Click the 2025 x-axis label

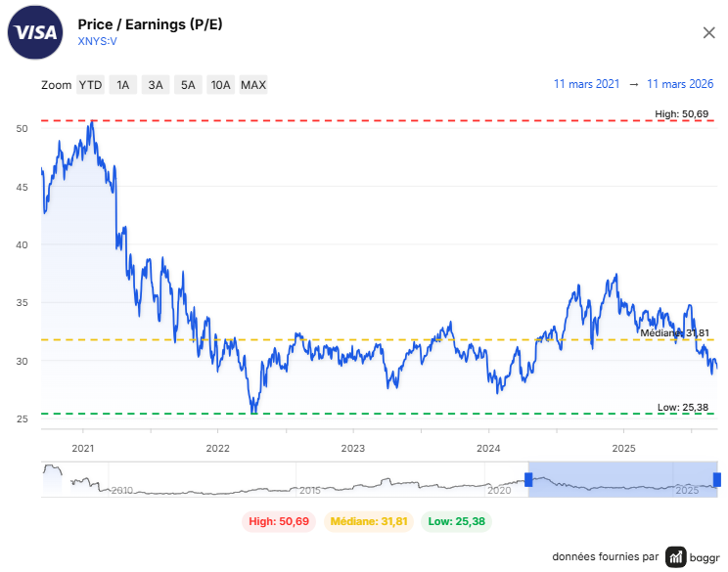(x=623, y=448)
